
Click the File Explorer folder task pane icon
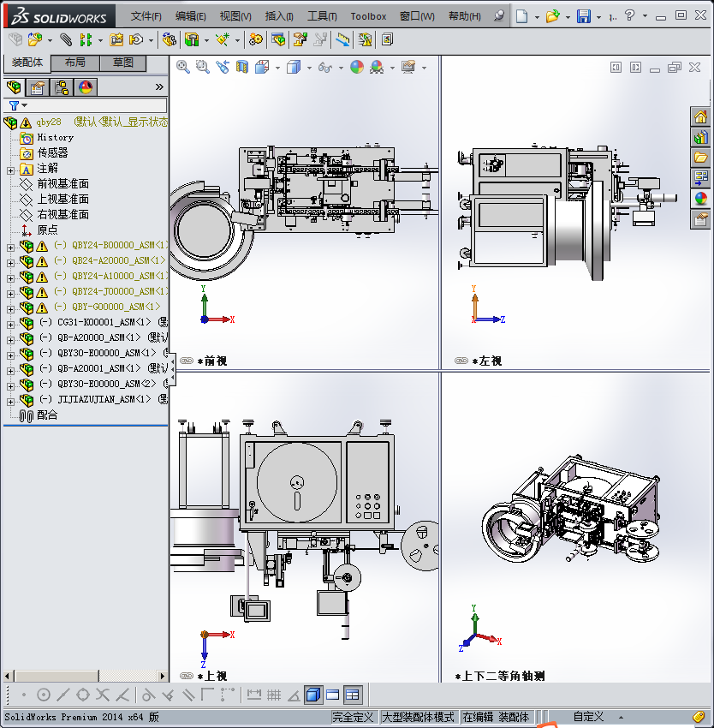[700, 158]
